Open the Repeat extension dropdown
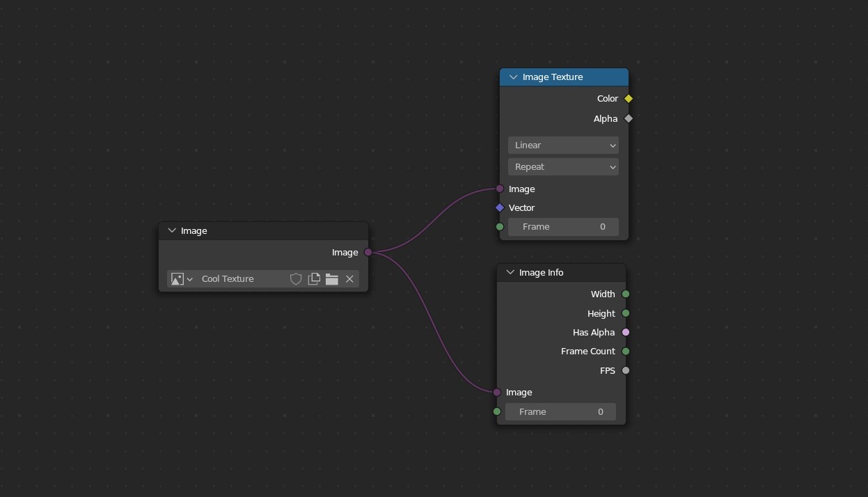Viewport: 868px width, 497px height. pyautogui.click(x=563, y=167)
